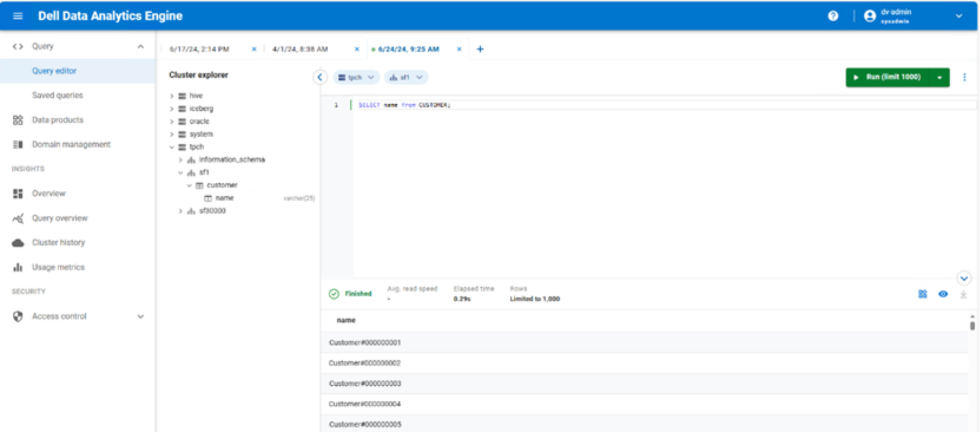
Task: Expand the information_schema schema
Action: [x=181, y=160]
